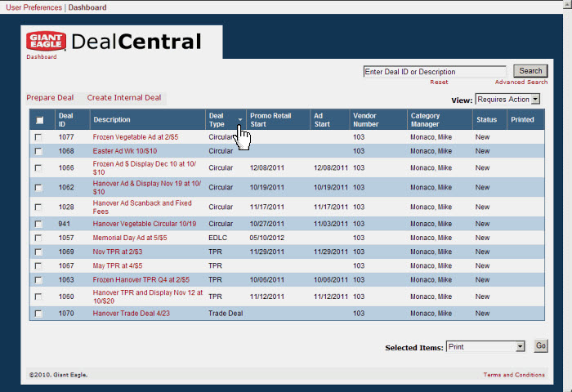Viewport: 572px width, 392px height.
Task: Check the box for deal 1067
Action: [38, 266]
